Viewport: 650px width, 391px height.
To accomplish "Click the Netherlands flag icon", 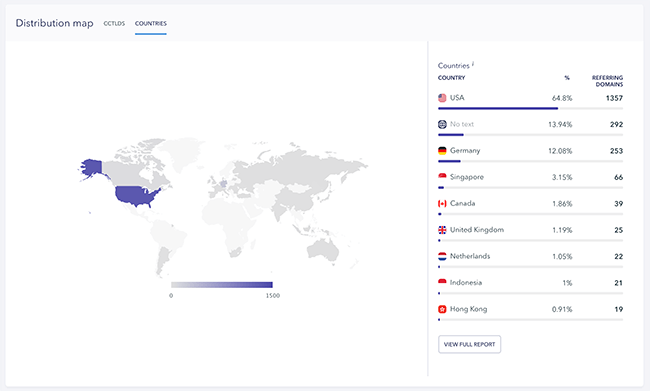I will point(442,256).
